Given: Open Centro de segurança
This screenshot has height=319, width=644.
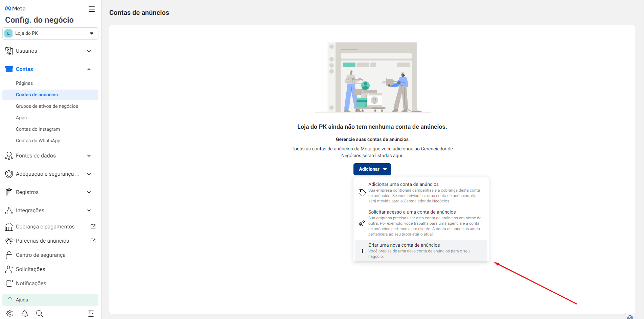Looking at the screenshot, I should click(41, 255).
